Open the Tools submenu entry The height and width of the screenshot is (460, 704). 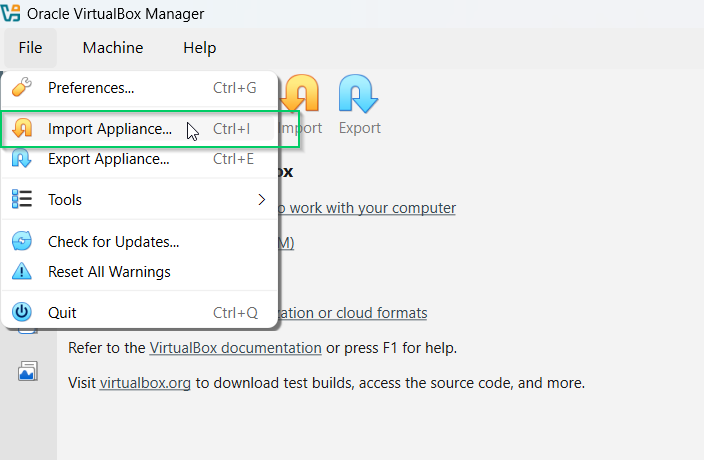pos(139,199)
